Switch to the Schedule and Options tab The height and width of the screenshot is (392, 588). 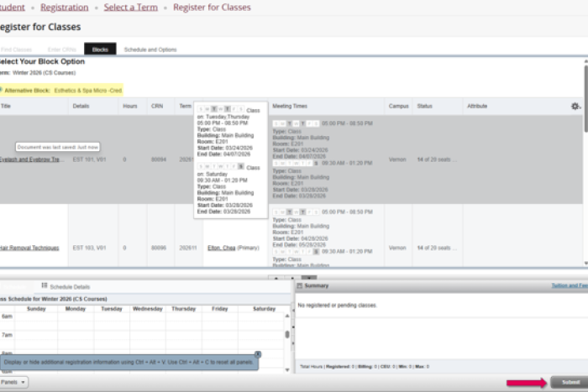click(x=150, y=50)
